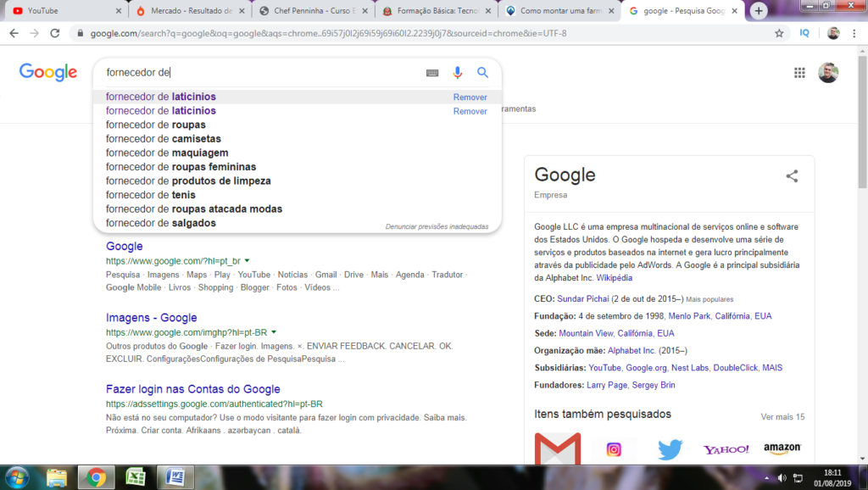The height and width of the screenshot is (490, 868).
Task: Show hidden system tray icons
Action: click(766, 478)
